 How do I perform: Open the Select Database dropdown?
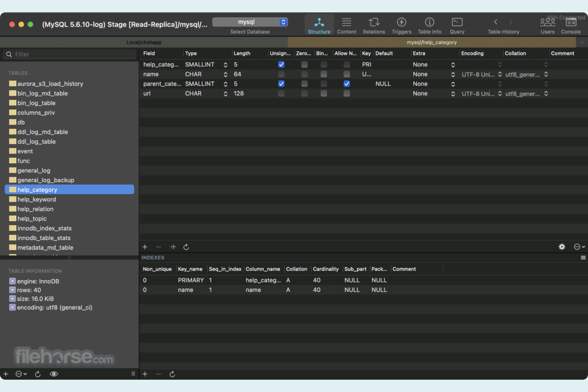coord(250,22)
